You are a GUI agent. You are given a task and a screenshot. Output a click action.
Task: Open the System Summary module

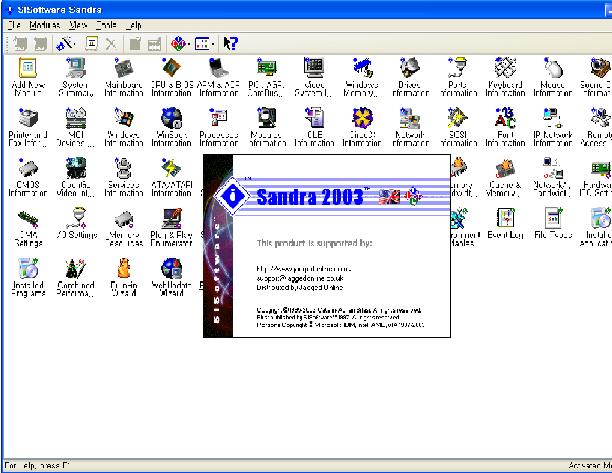point(75,77)
